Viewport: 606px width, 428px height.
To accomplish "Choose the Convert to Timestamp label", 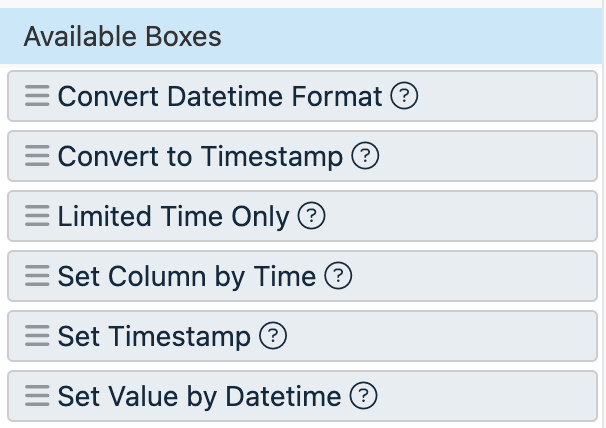I will (x=201, y=157).
